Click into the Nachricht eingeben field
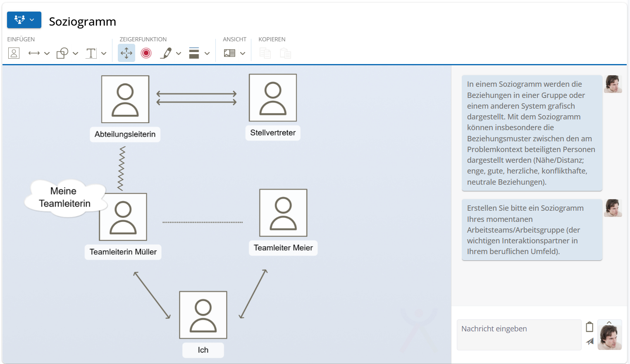The width and height of the screenshot is (630, 364). [x=519, y=335]
